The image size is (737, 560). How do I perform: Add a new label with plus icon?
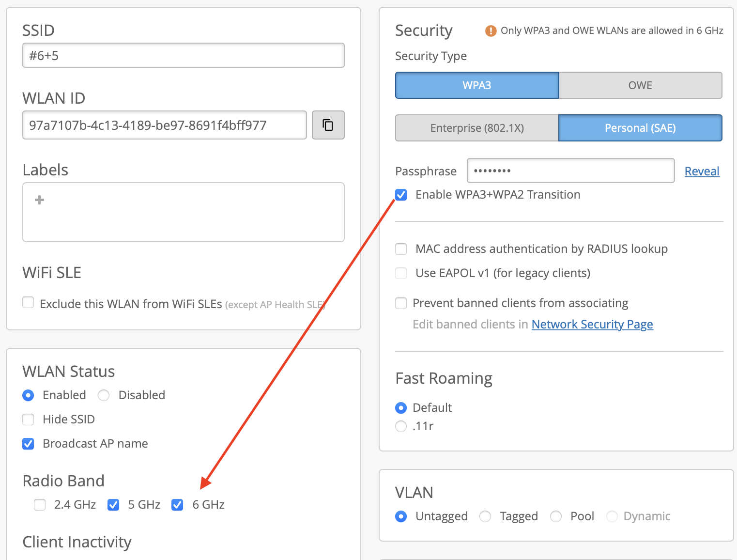click(x=40, y=200)
